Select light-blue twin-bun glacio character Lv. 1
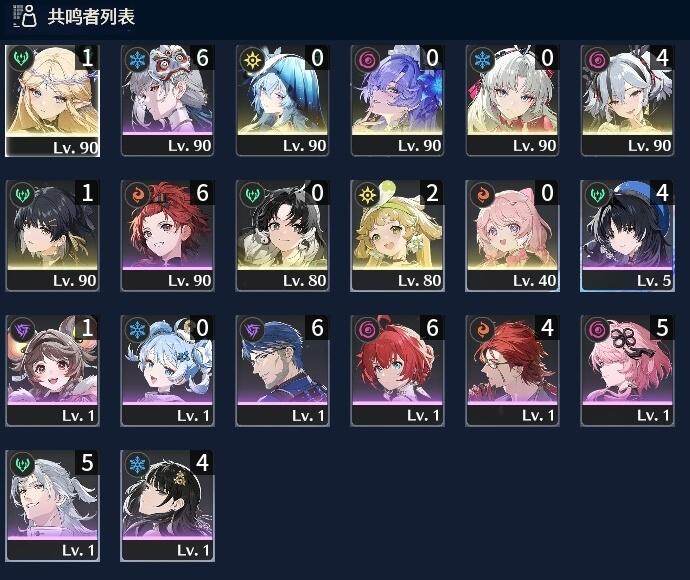The image size is (690, 580). [168, 371]
